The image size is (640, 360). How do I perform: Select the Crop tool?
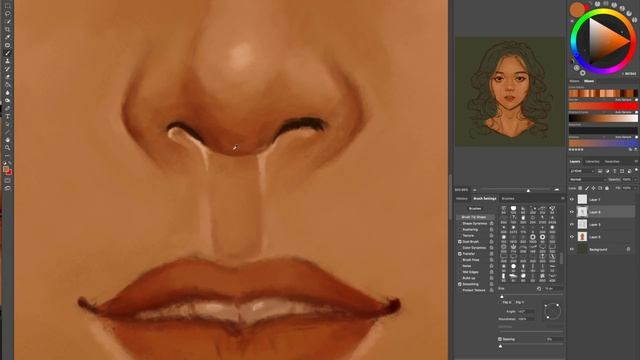point(7,29)
